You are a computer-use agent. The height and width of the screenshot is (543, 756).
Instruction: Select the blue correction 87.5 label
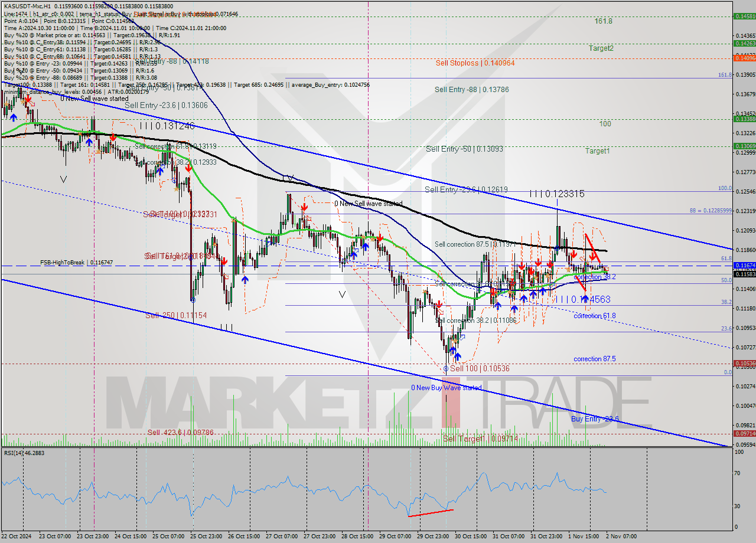point(595,359)
